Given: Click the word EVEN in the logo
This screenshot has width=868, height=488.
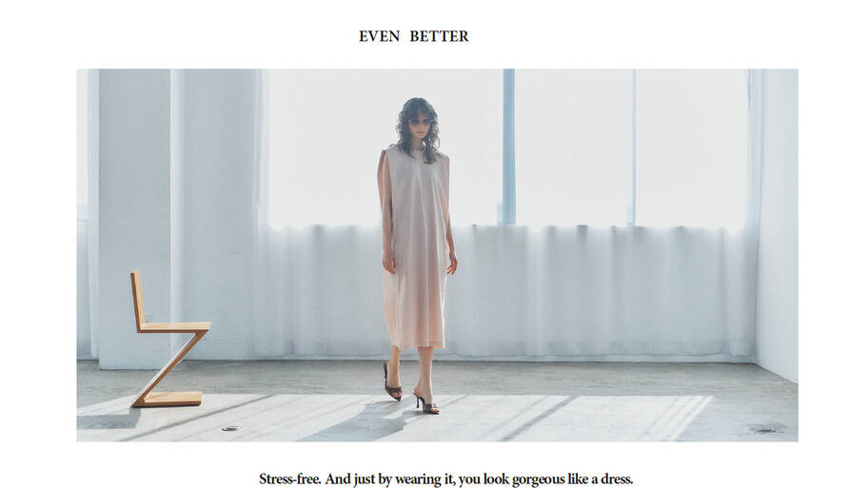Looking at the screenshot, I should click(379, 36).
